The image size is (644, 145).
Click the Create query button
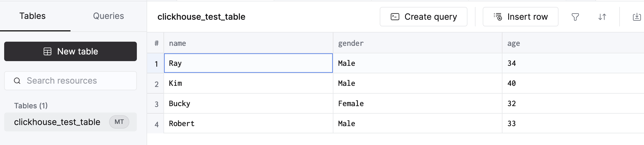pyautogui.click(x=423, y=17)
